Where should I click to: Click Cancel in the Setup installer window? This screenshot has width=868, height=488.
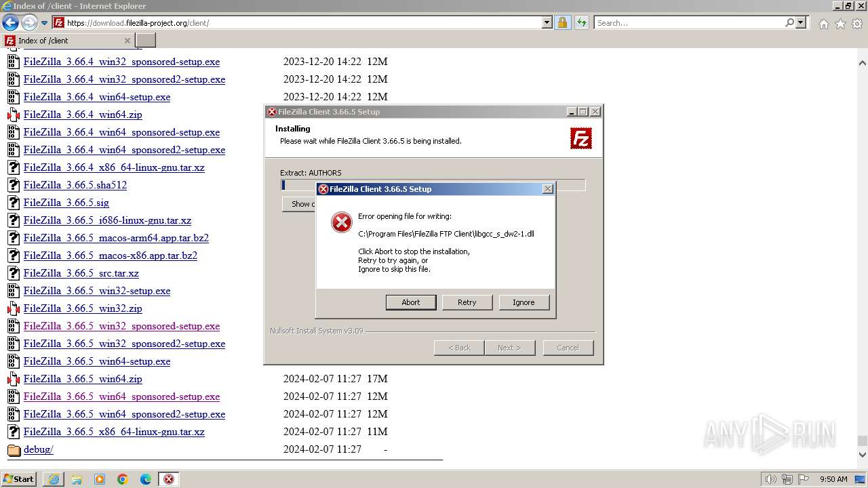[568, 348]
